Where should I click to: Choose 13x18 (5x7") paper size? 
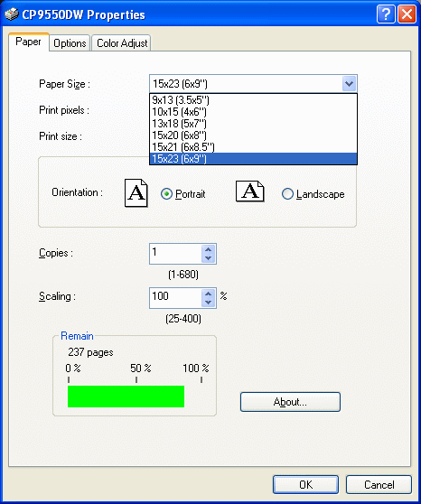tap(253, 124)
